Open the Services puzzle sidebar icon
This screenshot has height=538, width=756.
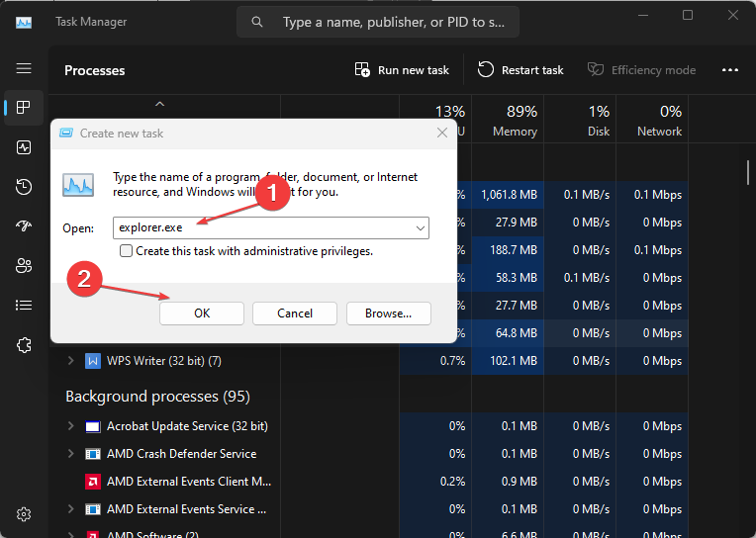tap(24, 345)
